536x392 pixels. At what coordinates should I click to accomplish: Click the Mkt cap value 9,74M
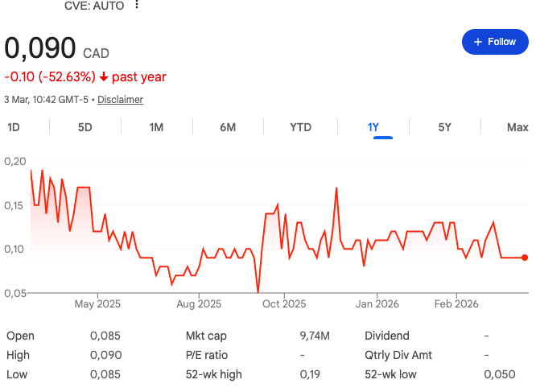pos(315,336)
